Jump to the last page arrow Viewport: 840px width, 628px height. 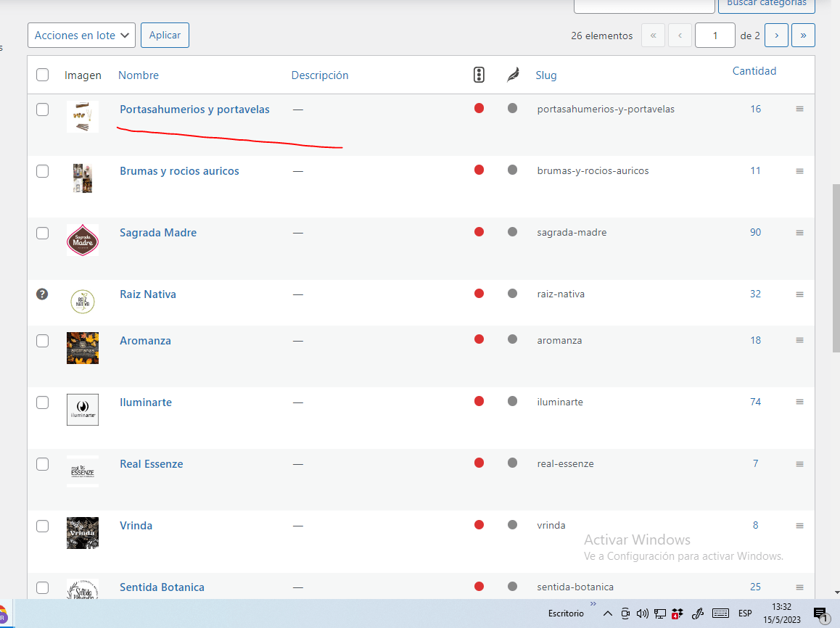click(803, 36)
